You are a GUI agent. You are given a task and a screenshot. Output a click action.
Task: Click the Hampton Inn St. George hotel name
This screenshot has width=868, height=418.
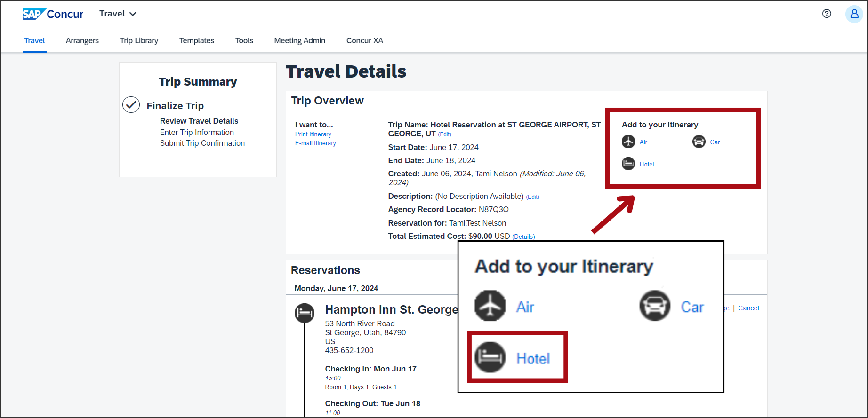point(392,309)
